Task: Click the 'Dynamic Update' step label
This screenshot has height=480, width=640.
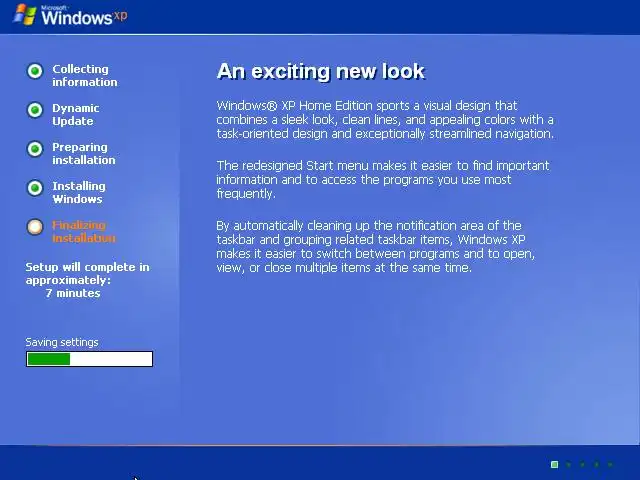Action: click(x=76, y=115)
